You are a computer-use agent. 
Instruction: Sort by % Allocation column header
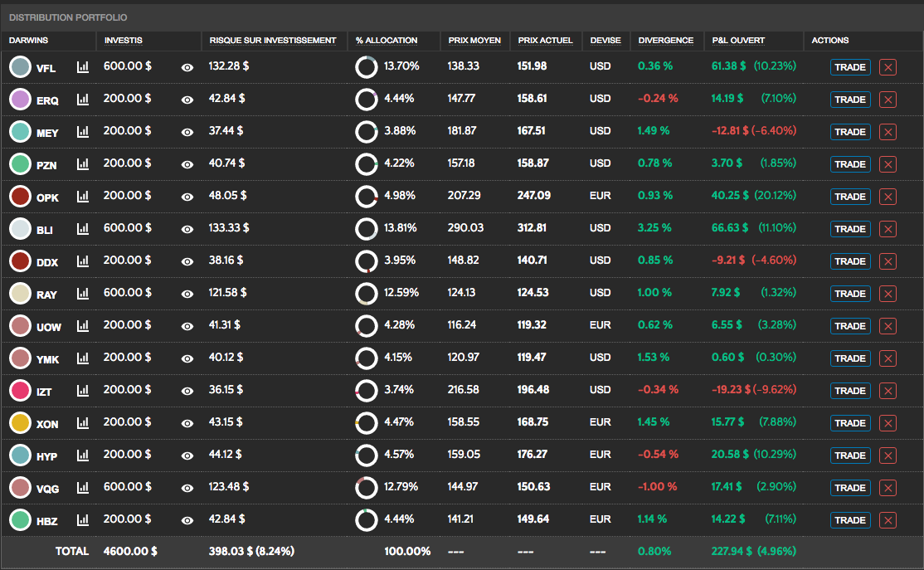pos(387,40)
